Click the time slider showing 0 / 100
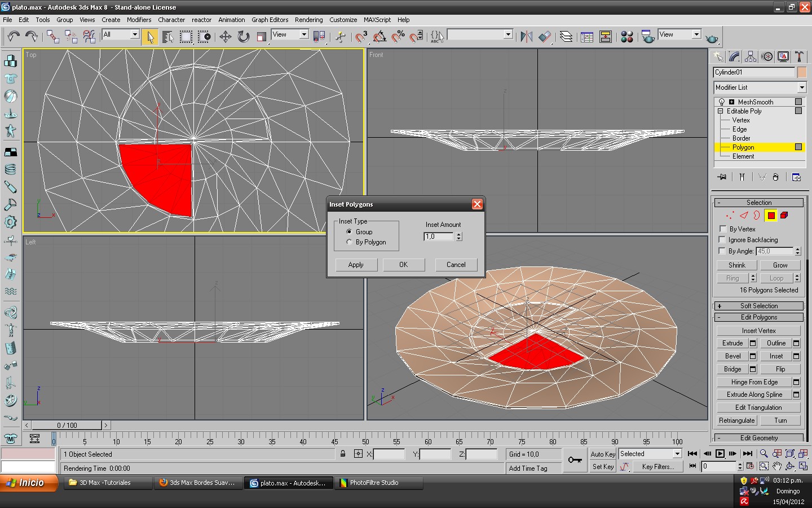The width and height of the screenshot is (812, 508). click(x=67, y=425)
